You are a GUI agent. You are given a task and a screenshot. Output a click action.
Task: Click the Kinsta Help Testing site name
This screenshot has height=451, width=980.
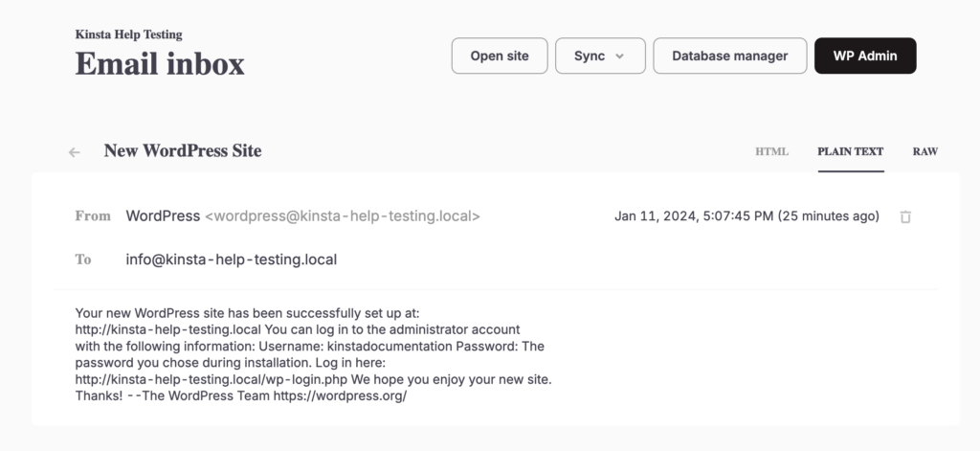point(128,34)
